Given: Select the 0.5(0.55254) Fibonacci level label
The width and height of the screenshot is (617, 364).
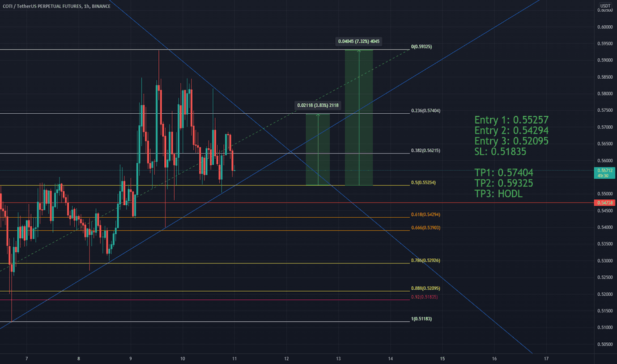Looking at the screenshot, I should [x=424, y=183].
